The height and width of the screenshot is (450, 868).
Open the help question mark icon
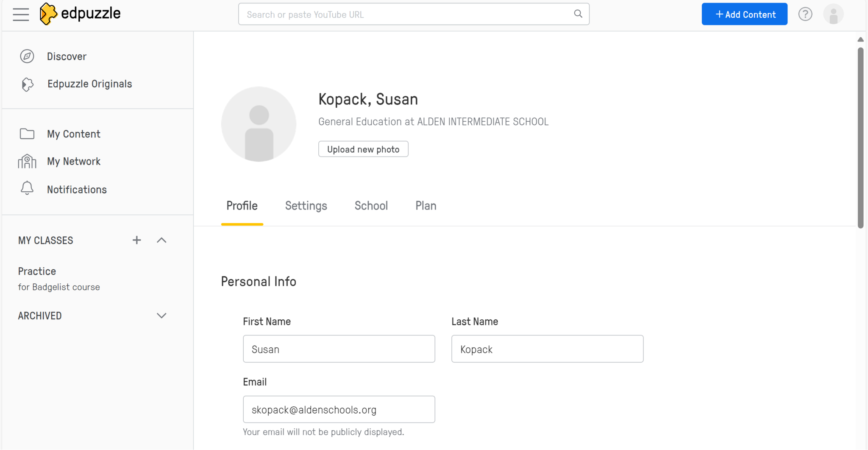pyautogui.click(x=805, y=14)
